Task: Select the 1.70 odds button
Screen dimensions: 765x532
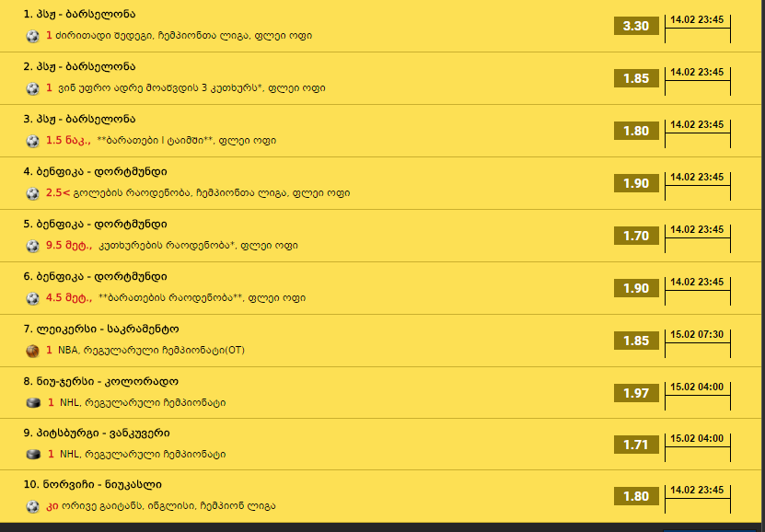Action: click(x=636, y=236)
